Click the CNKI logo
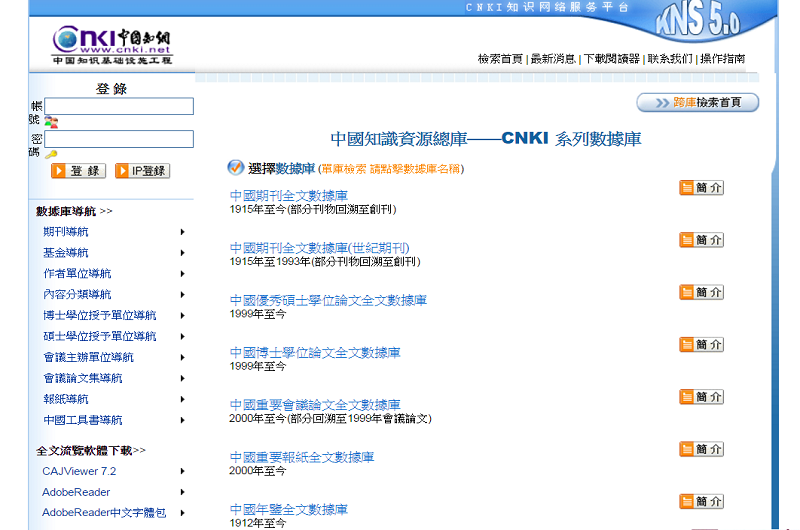 coord(112,45)
